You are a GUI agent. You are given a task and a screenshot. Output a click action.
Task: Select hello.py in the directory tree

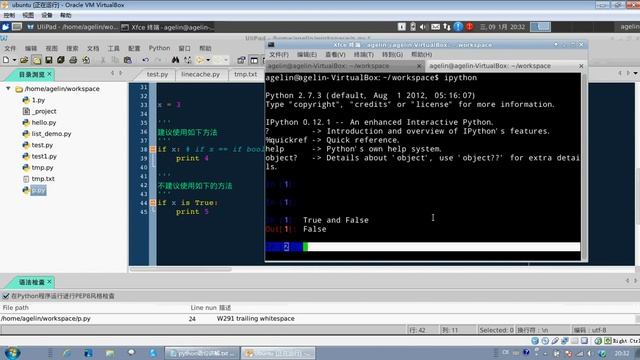coord(44,122)
